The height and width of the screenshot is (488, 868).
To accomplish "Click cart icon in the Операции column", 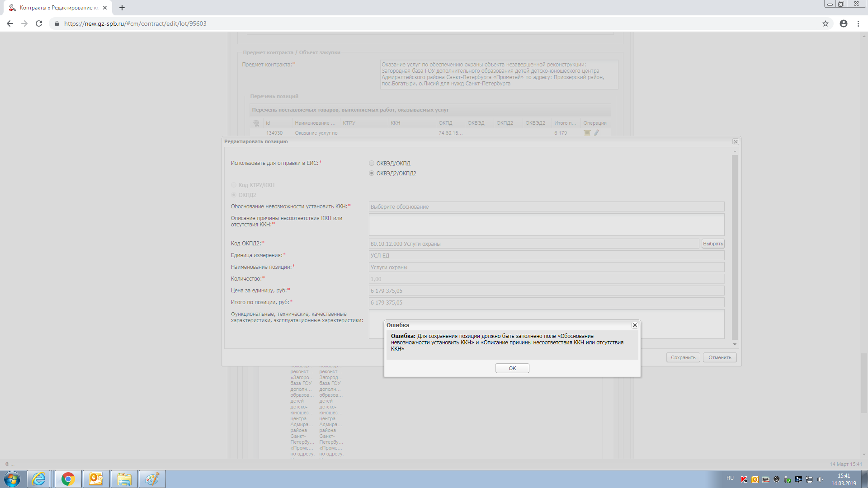I will pos(587,133).
